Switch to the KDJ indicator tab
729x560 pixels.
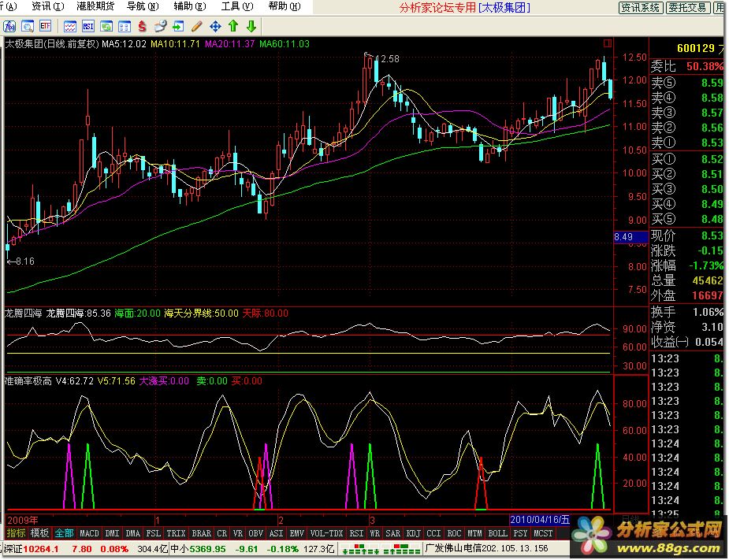coord(413,533)
